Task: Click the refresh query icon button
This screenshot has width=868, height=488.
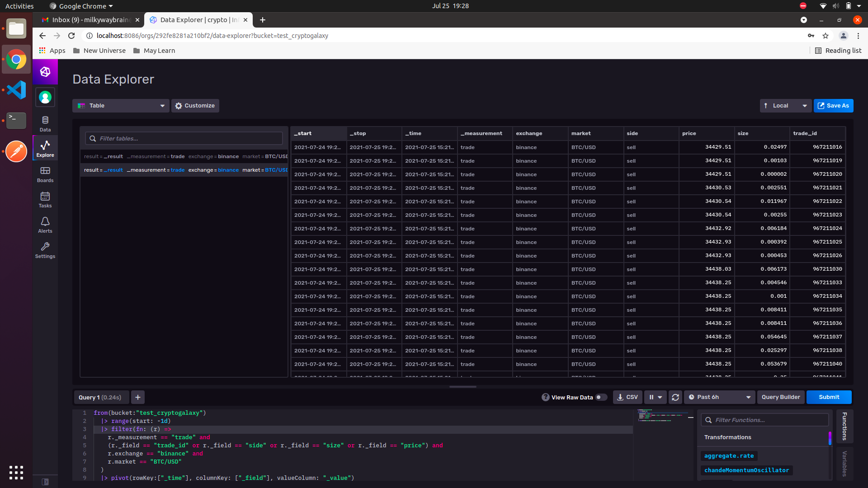Action: point(675,397)
